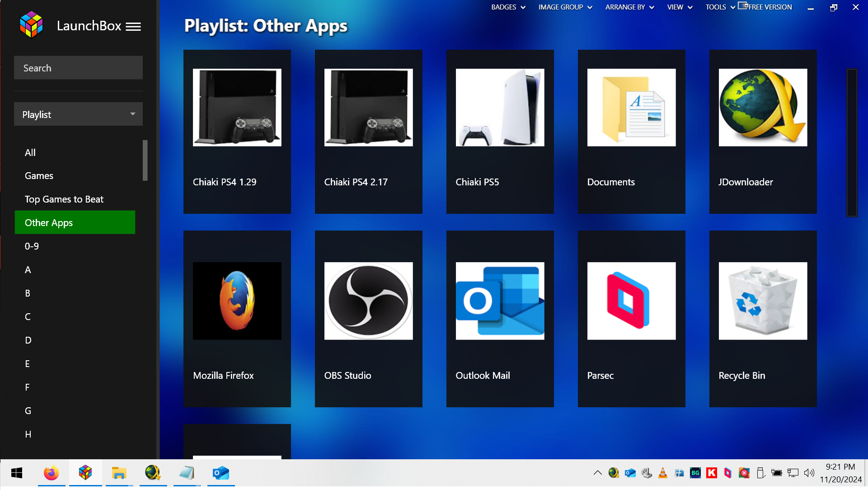Select the Chiaki PS5 console image

coord(500,108)
